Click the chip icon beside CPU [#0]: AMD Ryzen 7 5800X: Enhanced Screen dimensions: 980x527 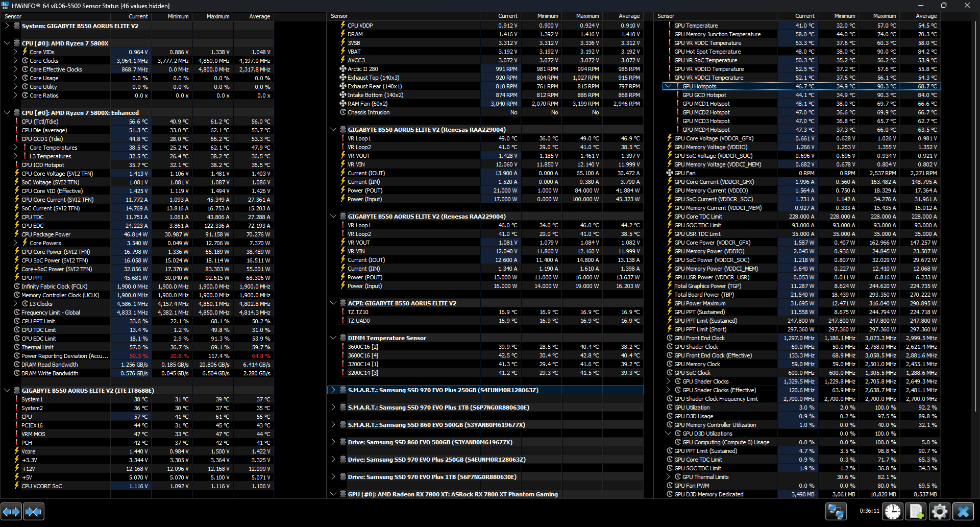point(17,113)
